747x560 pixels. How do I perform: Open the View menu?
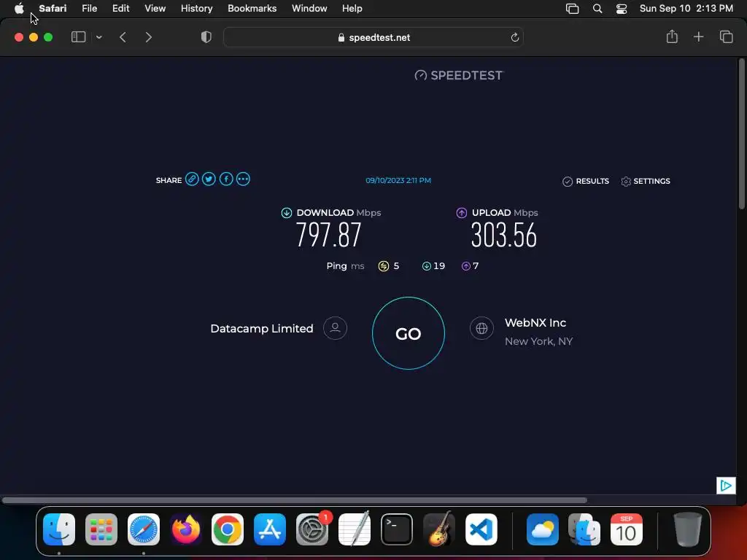[x=155, y=8]
